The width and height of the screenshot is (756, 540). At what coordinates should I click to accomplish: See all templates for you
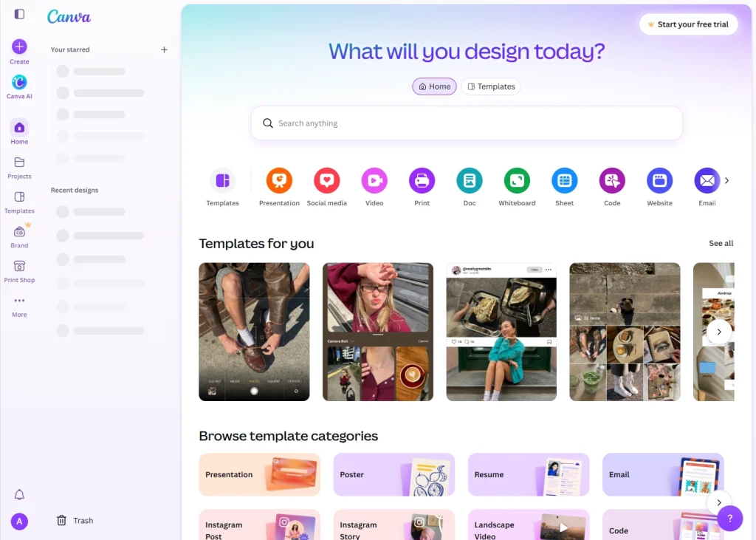coord(721,243)
